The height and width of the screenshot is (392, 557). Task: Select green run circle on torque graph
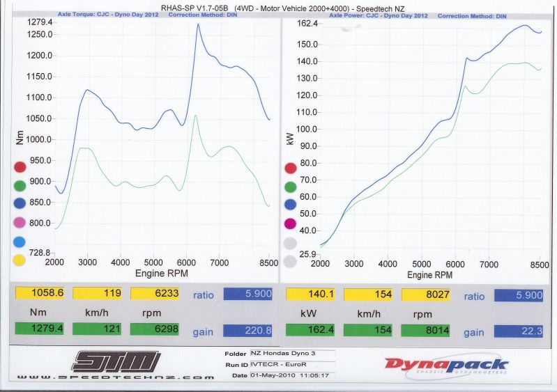20,186
